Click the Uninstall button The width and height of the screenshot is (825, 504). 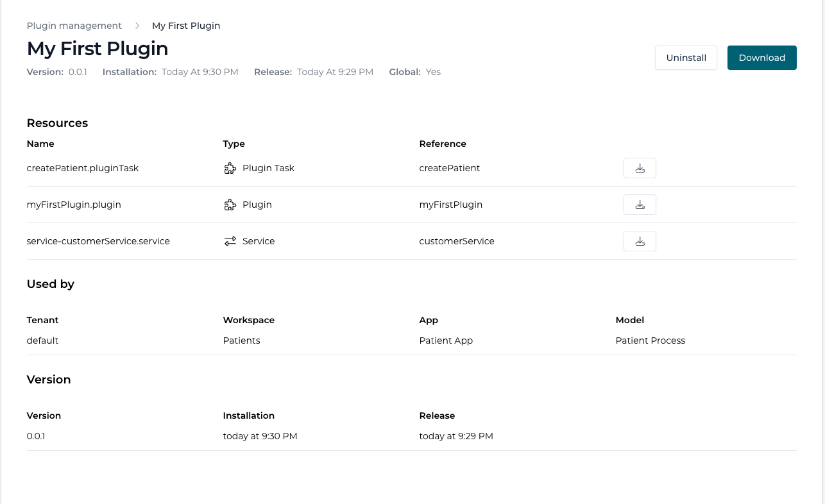click(x=686, y=58)
